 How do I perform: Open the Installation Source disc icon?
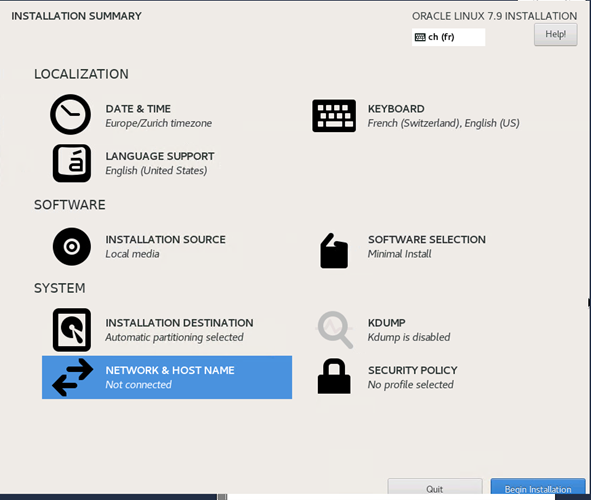tap(72, 246)
